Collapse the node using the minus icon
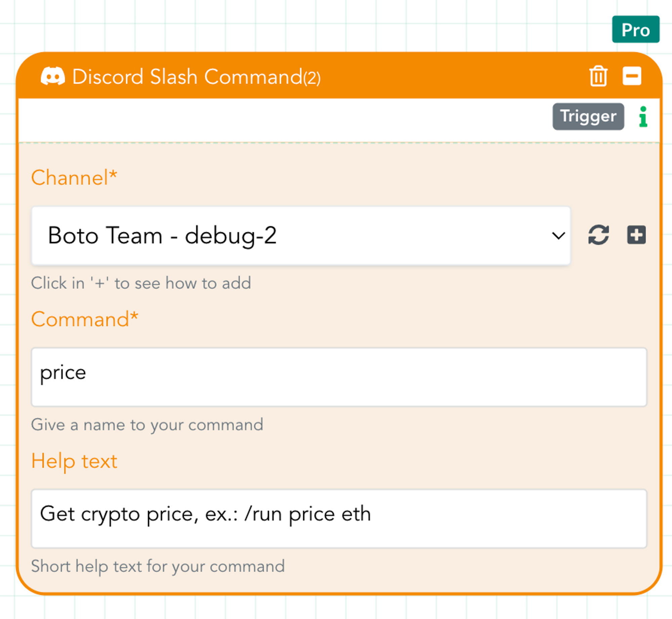Image resolution: width=672 pixels, height=619 pixels. pos(632,76)
